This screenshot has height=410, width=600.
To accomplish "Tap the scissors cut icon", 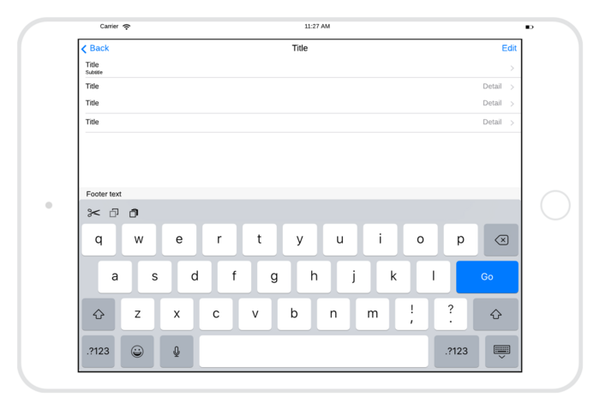I will (94, 213).
